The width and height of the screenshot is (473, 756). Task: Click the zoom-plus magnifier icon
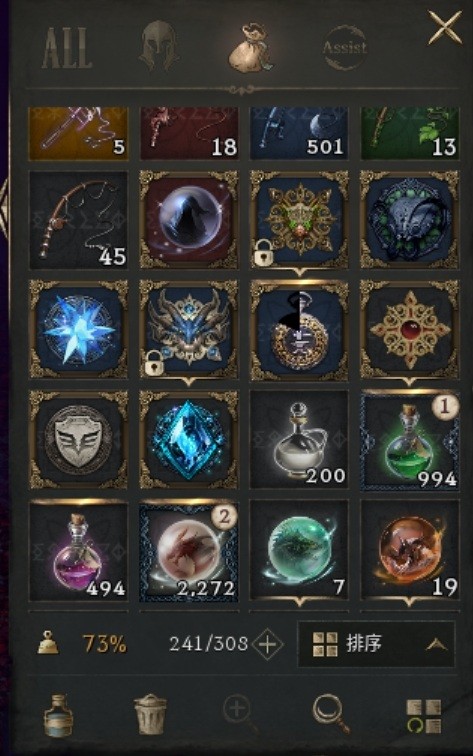240,713
